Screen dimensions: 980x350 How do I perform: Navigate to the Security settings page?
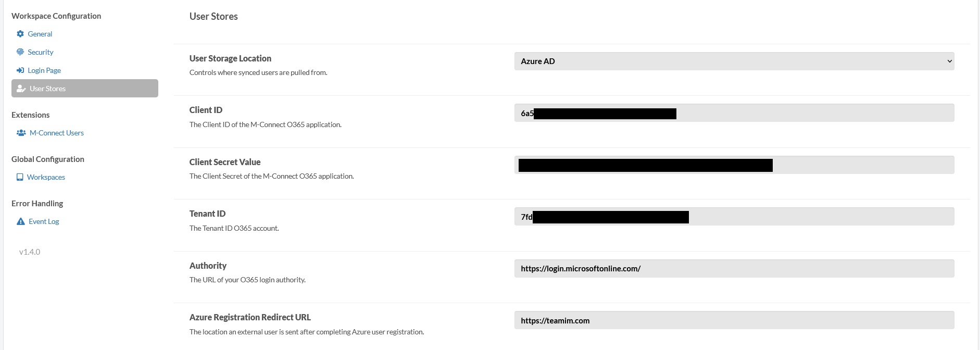tap(40, 52)
